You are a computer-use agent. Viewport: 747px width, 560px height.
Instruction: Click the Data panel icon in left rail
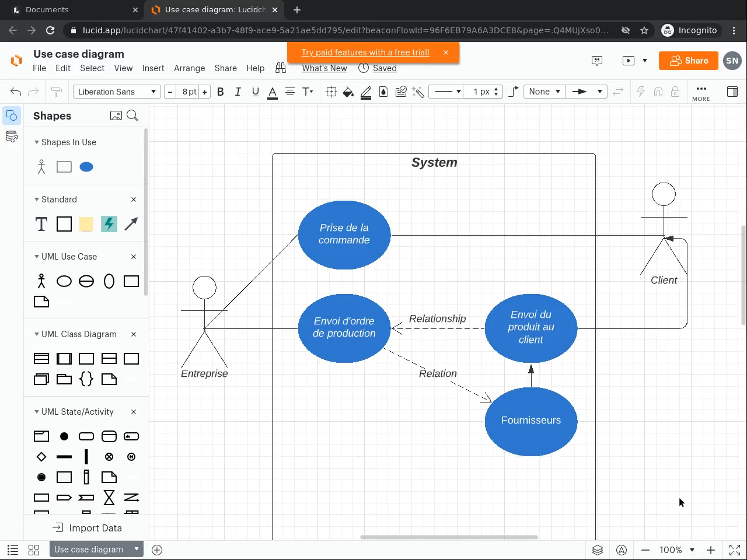point(11,137)
